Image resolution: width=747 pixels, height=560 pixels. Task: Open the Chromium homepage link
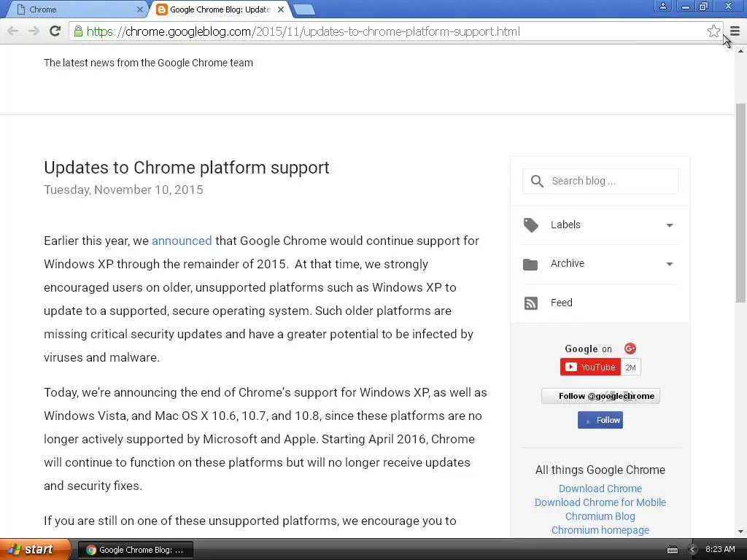[x=600, y=530]
